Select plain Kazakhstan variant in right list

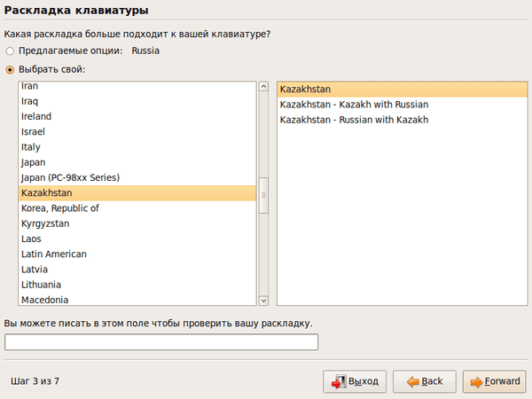pos(402,90)
